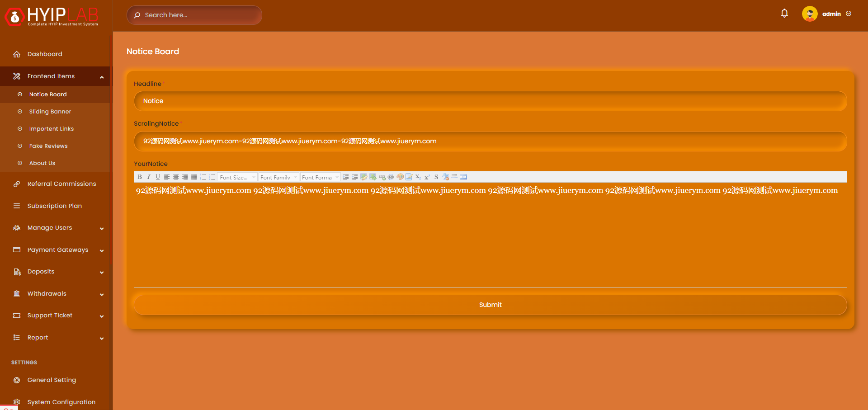The height and width of the screenshot is (410, 868).
Task: Open the Font Size dropdown
Action: point(237,177)
